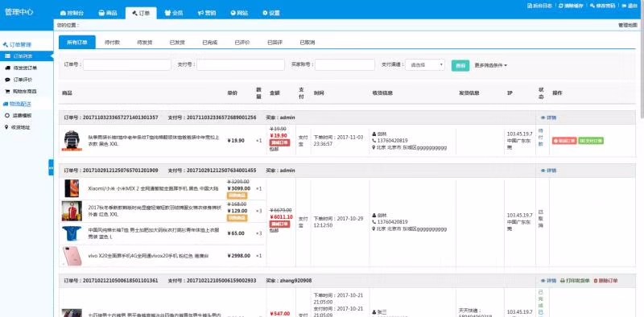Switch to the 待发货 filter tab

pyautogui.click(x=145, y=43)
